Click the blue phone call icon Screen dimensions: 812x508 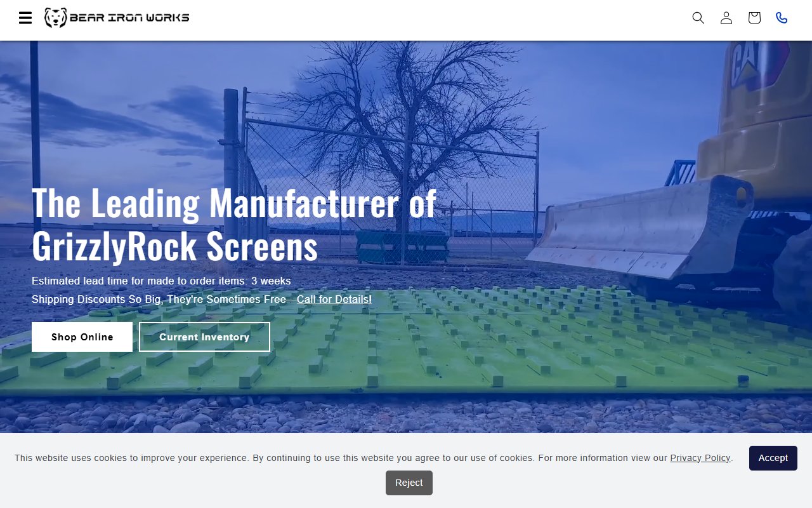coord(782,18)
